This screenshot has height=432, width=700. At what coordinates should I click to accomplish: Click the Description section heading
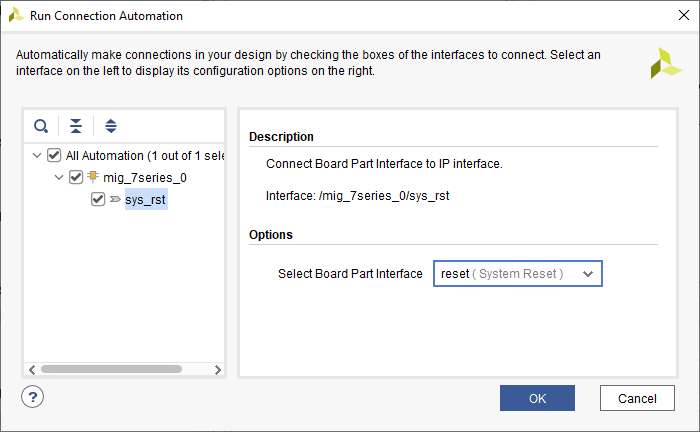(x=281, y=137)
